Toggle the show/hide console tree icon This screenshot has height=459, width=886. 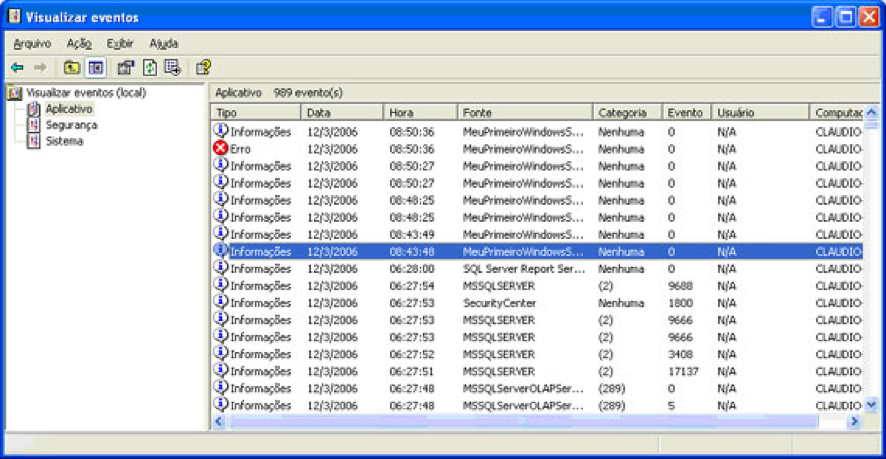(95, 68)
